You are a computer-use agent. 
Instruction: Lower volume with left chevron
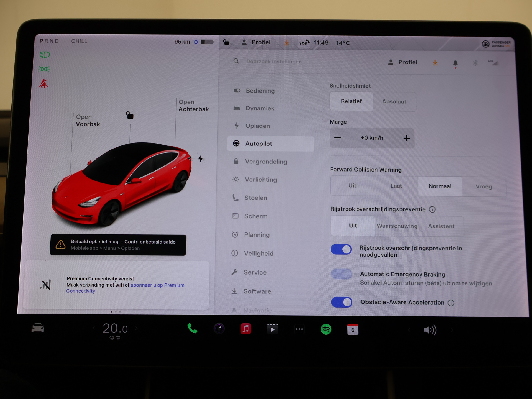[409, 330]
